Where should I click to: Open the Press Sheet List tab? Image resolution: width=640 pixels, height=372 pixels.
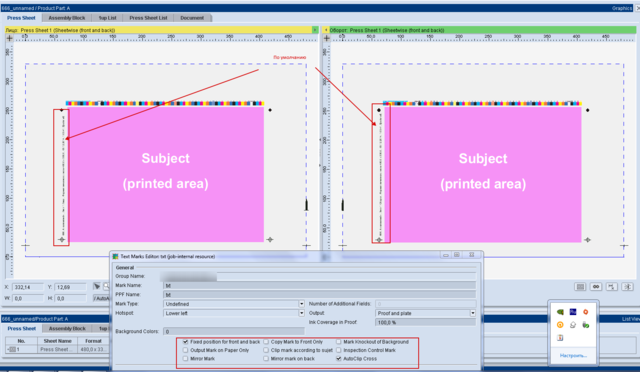coord(148,18)
